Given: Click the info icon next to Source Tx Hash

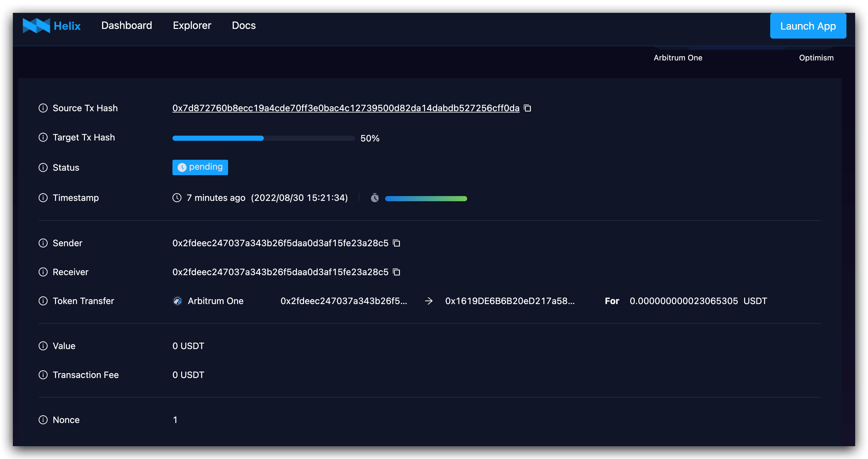Looking at the screenshot, I should point(43,108).
